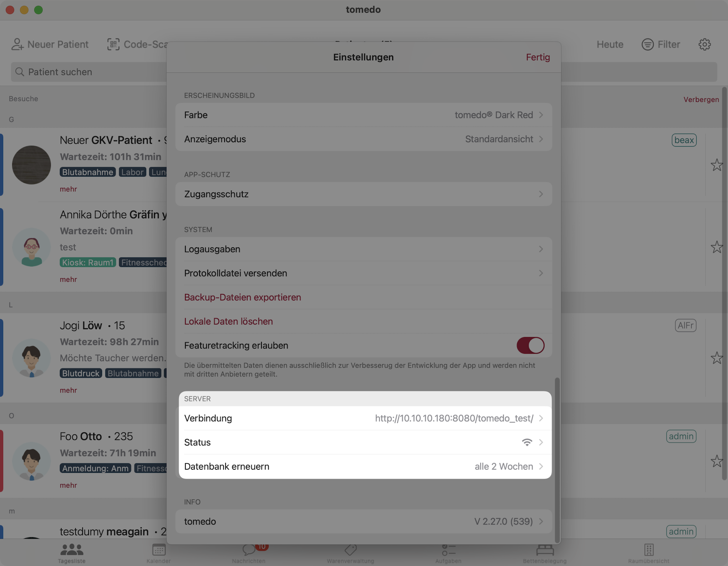Switch to the Kalender tab
This screenshot has height=566, width=728.
[x=159, y=553]
